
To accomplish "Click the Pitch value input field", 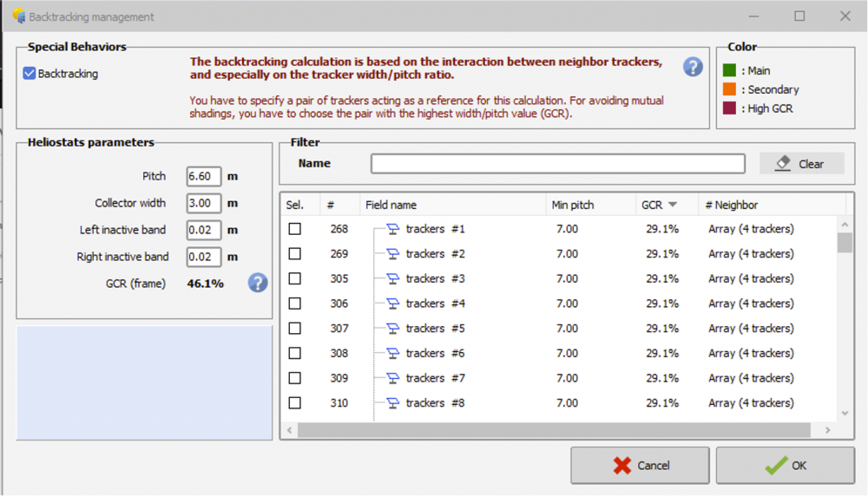I will click(x=203, y=176).
